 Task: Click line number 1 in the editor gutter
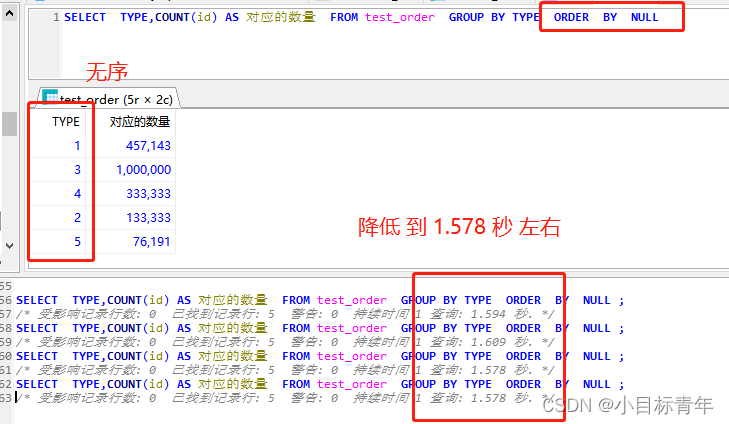[56, 17]
